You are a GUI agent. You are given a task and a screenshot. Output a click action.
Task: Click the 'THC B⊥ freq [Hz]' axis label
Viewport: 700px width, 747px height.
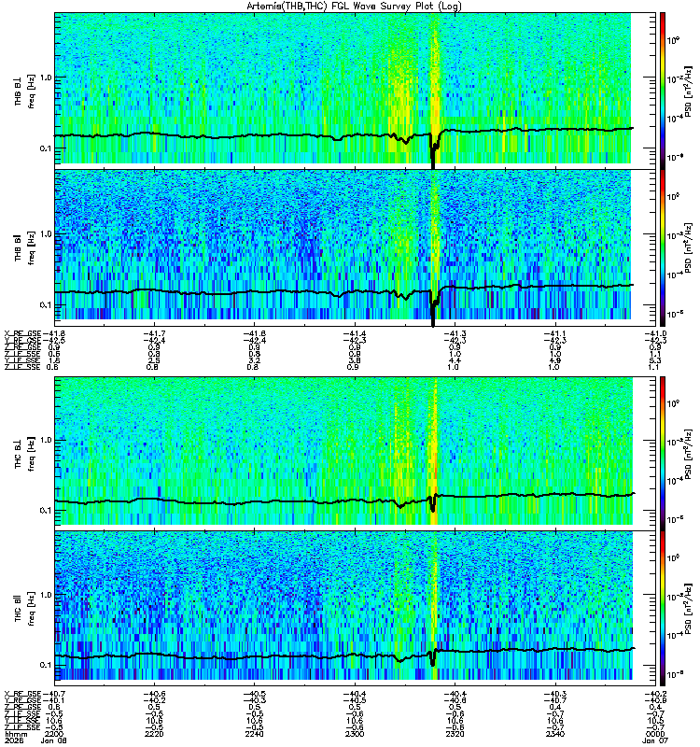pos(25,454)
